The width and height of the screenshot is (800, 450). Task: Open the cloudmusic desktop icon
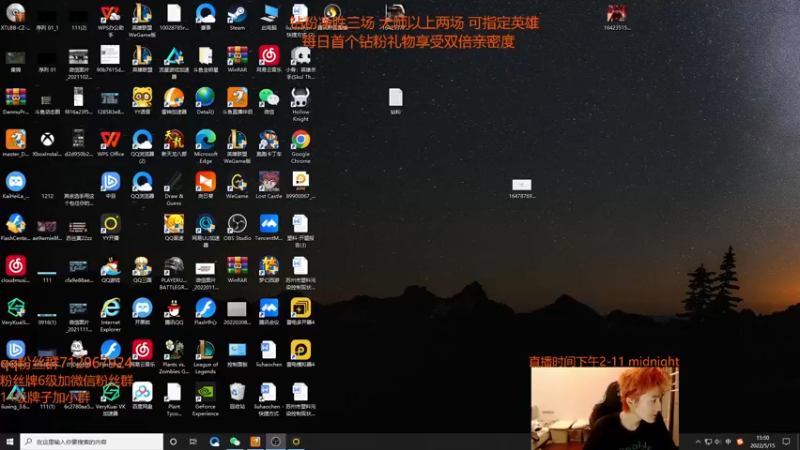tap(16, 269)
